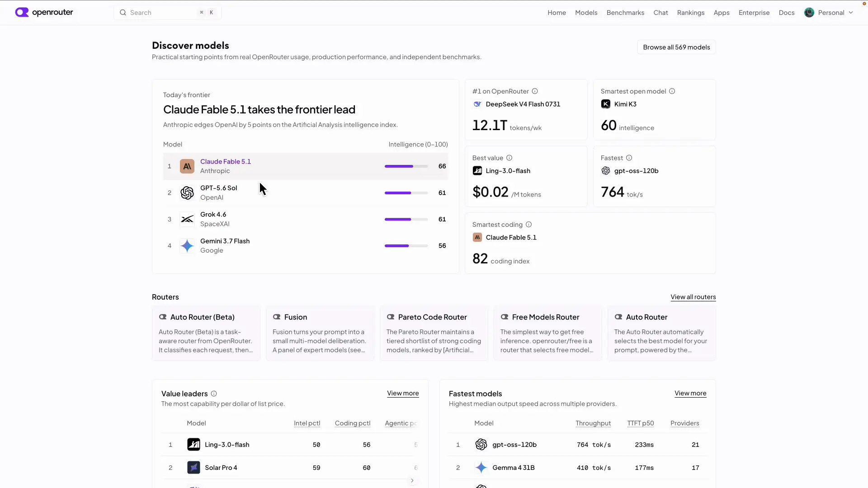The width and height of the screenshot is (868, 488).
Task: Click the Throughput column header
Action: (593, 423)
